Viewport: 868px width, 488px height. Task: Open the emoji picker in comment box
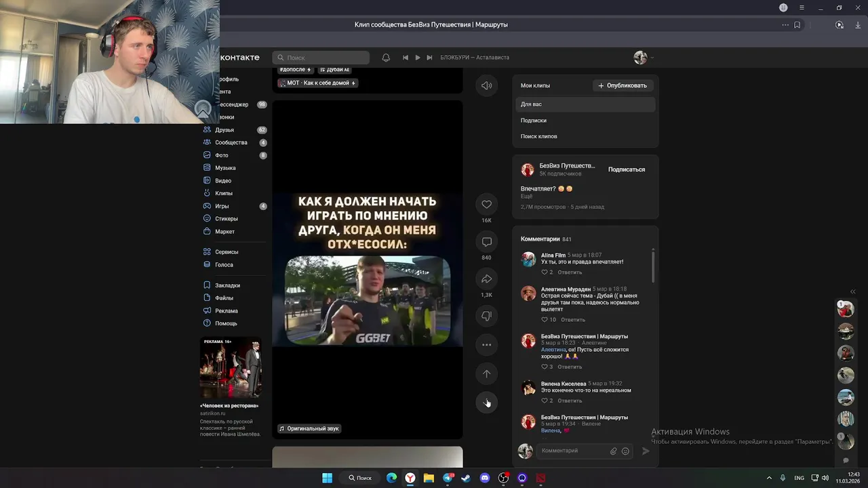click(x=625, y=451)
